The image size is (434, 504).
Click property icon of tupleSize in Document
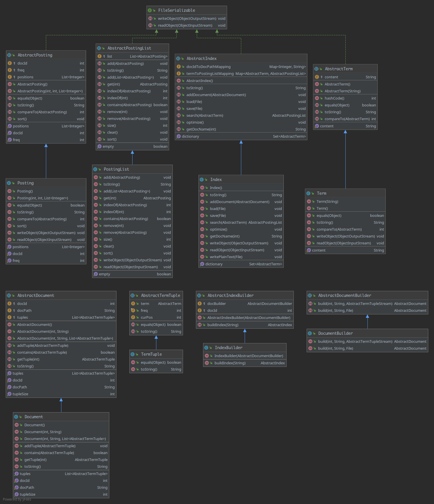tap(17, 494)
